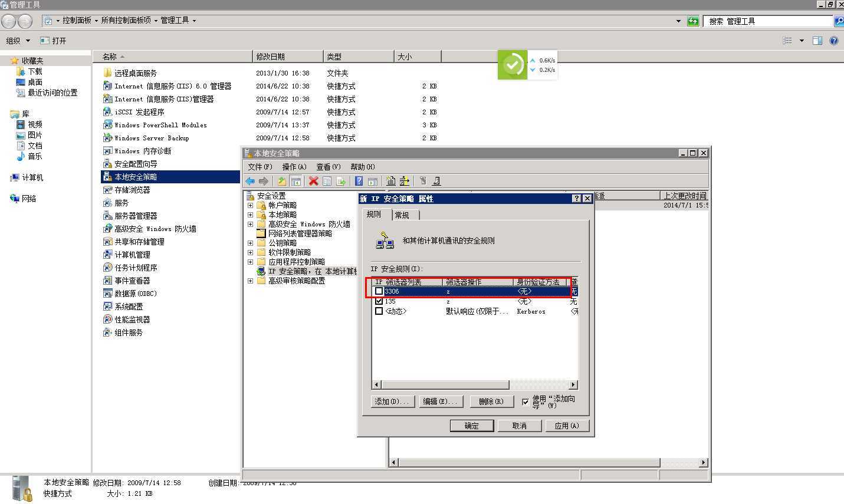The width and height of the screenshot is (844, 504).
Task: Click the manage IP filter lists icon
Action: tap(404, 181)
